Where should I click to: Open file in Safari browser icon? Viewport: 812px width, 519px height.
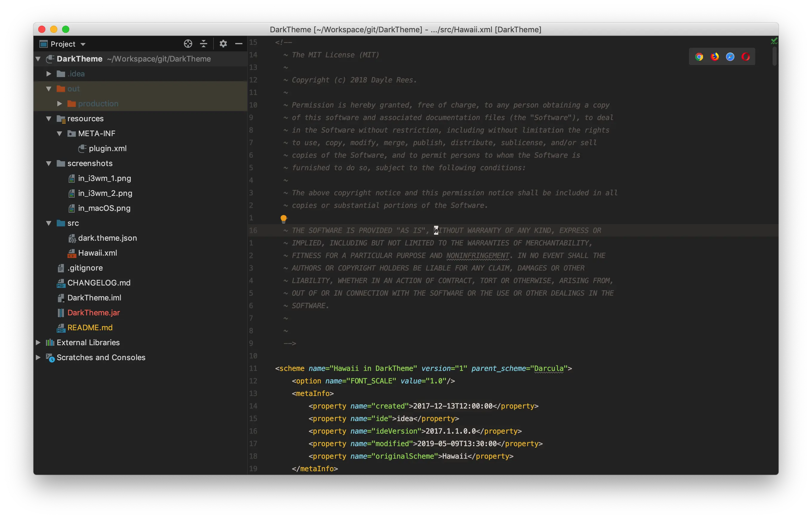pyautogui.click(x=730, y=57)
